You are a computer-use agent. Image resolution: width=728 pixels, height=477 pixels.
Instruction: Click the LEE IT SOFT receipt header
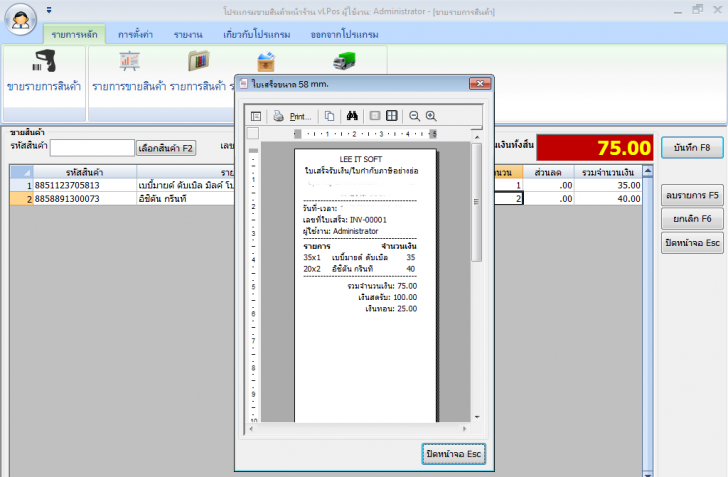(x=361, y=159)
